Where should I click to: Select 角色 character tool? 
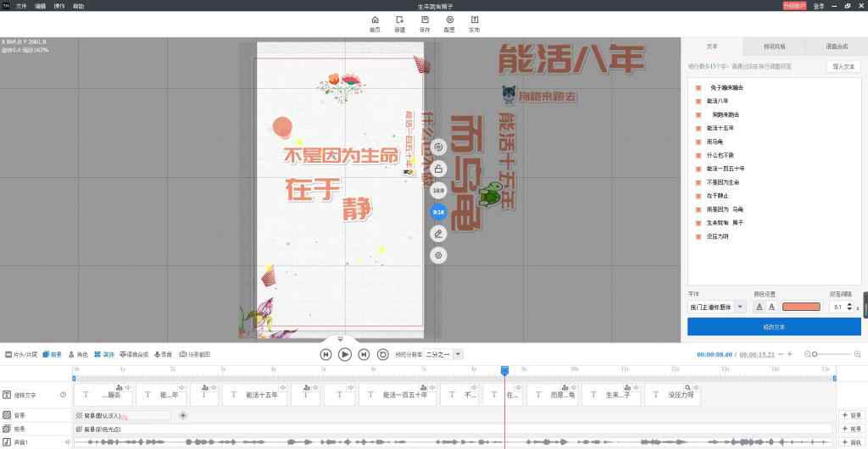pyautogui.click(x=78, y=354)
